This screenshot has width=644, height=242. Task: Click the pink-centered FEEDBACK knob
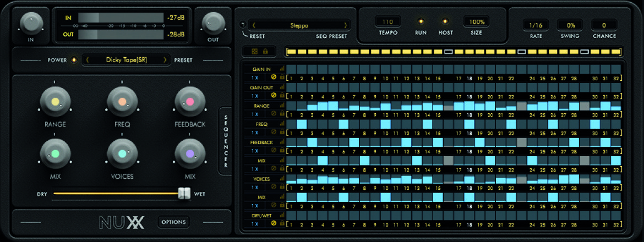click(189, 102)
